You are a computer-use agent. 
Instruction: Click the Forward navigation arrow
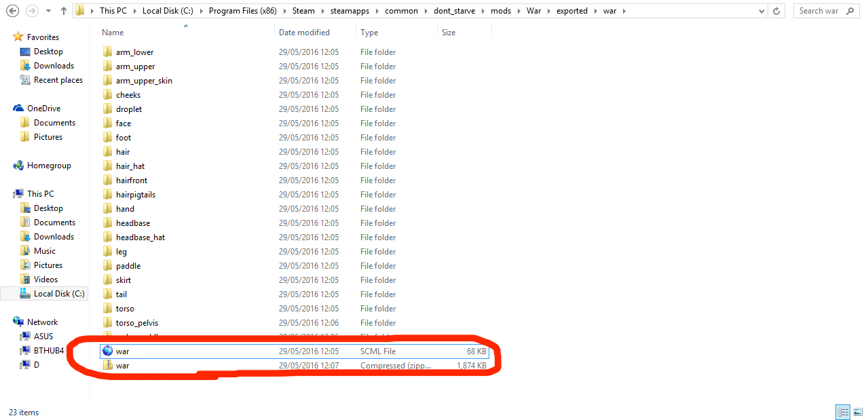pyautogui.click(x=32, y=11)
